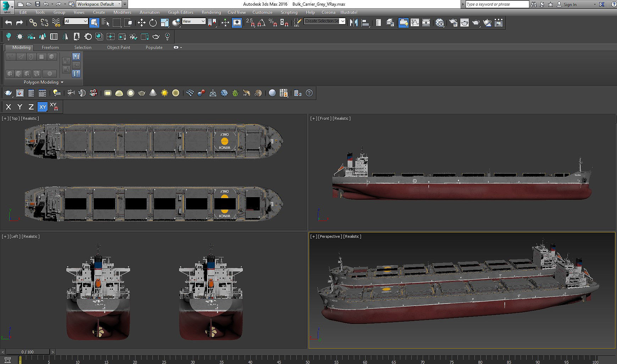Enable the XY plane constraint
Image resolution: width=617 pixels, height=364 pixels.
[x=43, y=107]
